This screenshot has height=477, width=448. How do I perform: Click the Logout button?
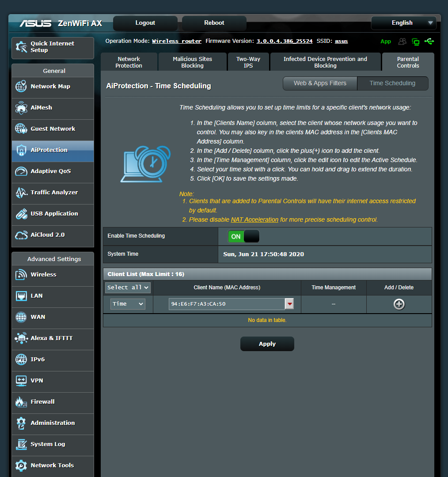(x=145, y=23)
